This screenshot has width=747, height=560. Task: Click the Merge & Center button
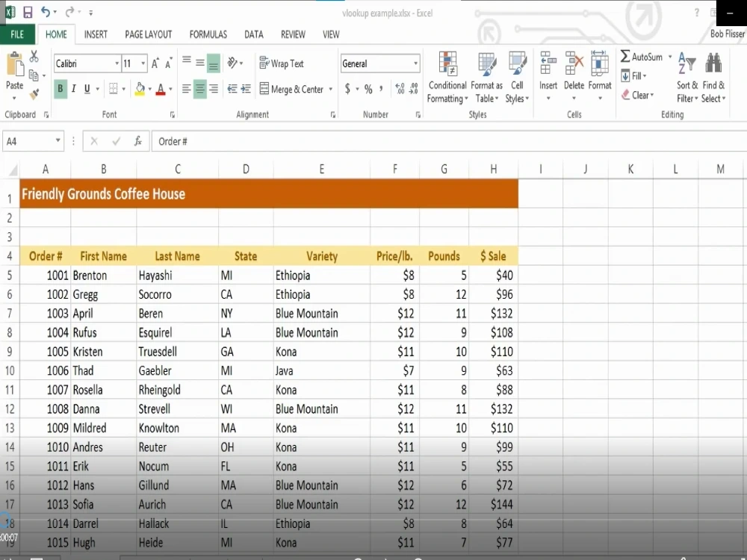point(291,89)
